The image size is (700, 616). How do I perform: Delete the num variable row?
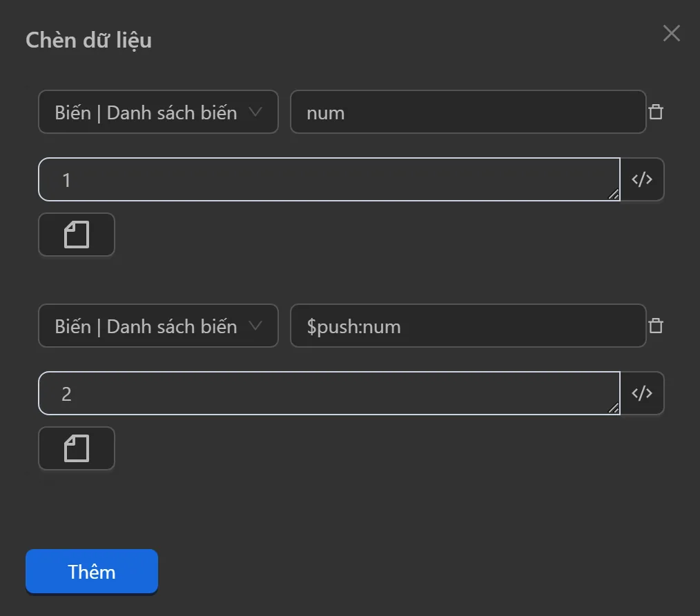[x=656, y=112]
